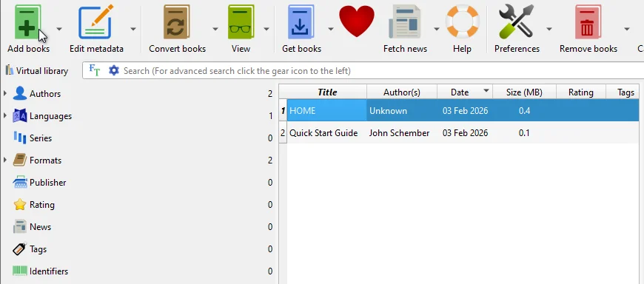Click the Series category label

tap(41, 138)
